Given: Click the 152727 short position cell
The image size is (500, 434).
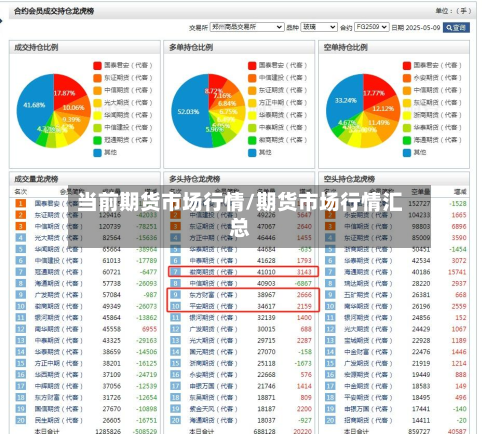Looking at the screenshot, I should [419, 204].
